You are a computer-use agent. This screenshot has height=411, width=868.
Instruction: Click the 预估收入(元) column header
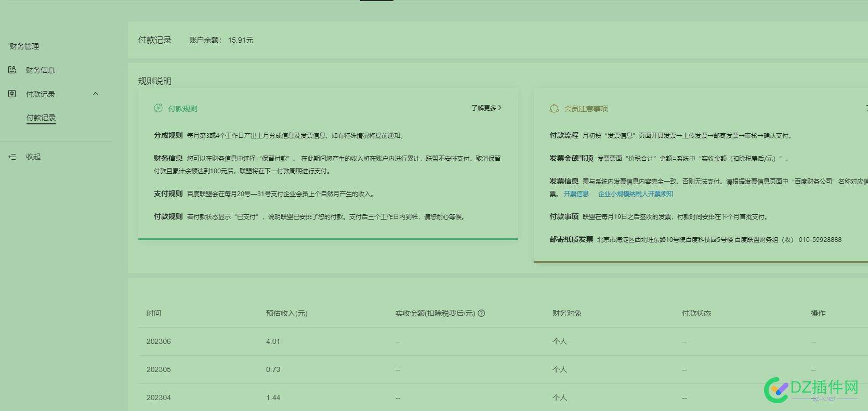[287, 313]
